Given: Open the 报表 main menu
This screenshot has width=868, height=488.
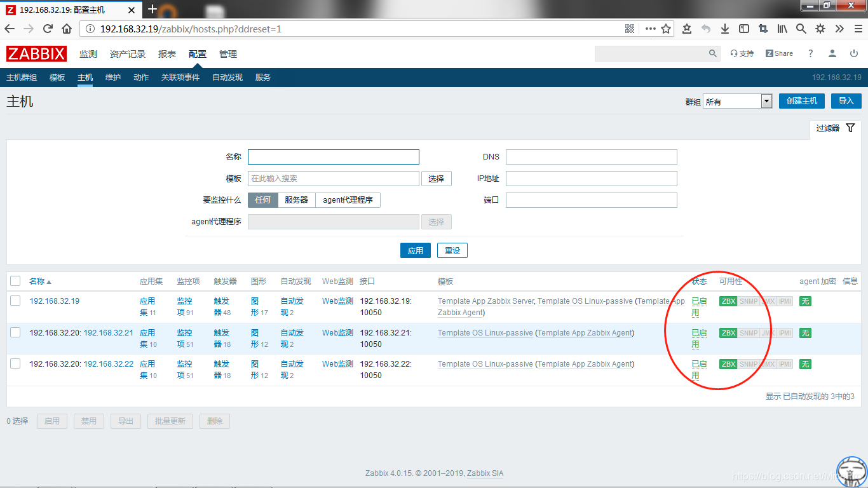Looking at the screenshot, I should 167,54.
